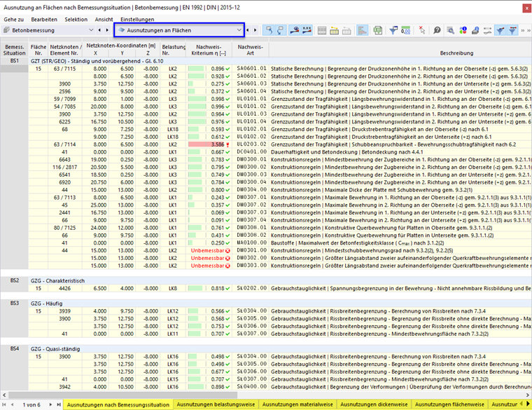Image resolution: width=532 pixels, height=410 pixels.
Task: Toggle the show results with eye icon
Action: [294, 30]
